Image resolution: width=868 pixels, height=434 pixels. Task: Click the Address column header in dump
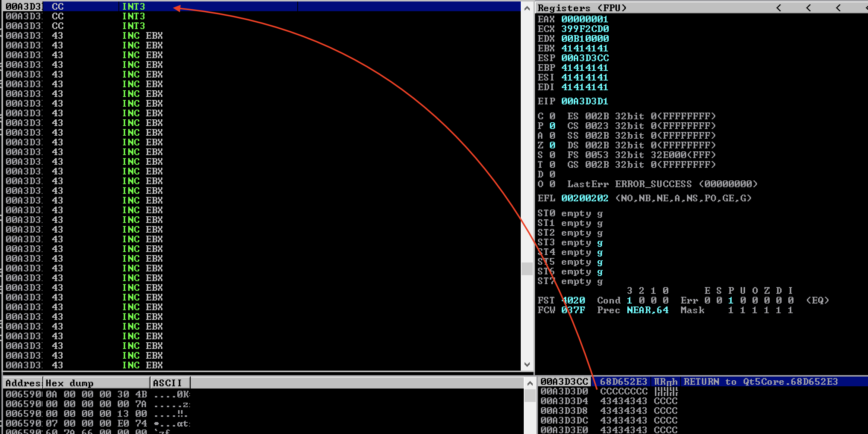point(23,383)
